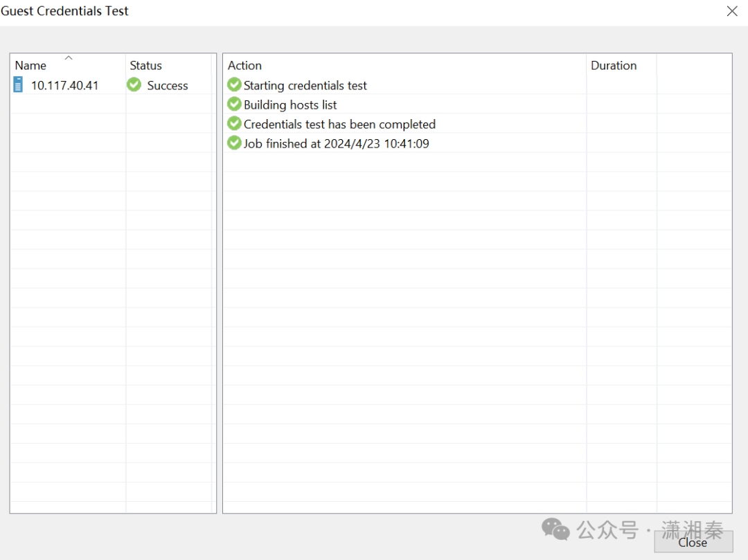Click the checkmark icon beside Job finished entry
748x560 pixels.
234,143
